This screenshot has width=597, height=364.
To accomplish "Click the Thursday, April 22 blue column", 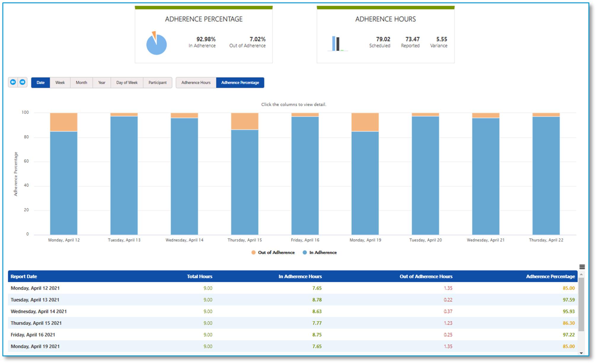I will (546, 176).
